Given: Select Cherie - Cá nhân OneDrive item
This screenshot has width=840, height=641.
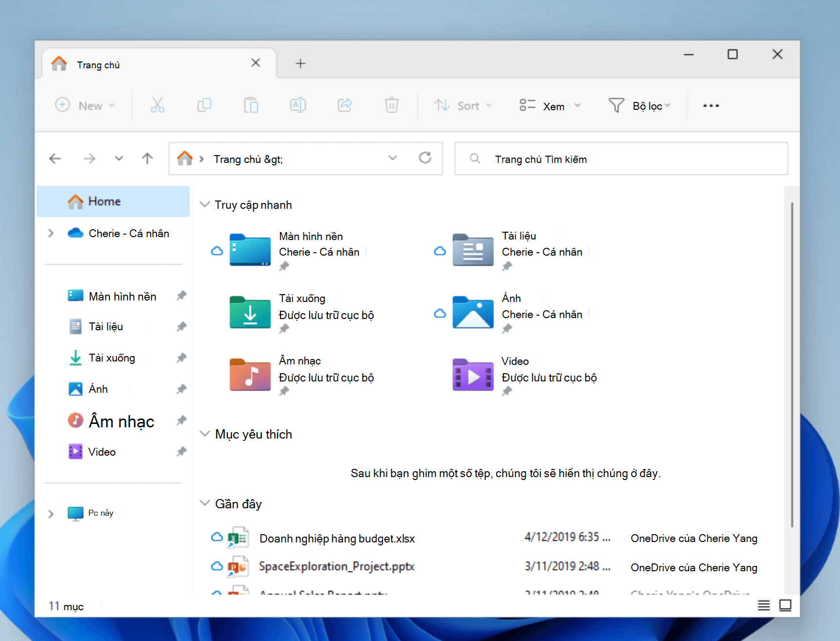Looking at the screenshot, I should (x=118, y=233).
